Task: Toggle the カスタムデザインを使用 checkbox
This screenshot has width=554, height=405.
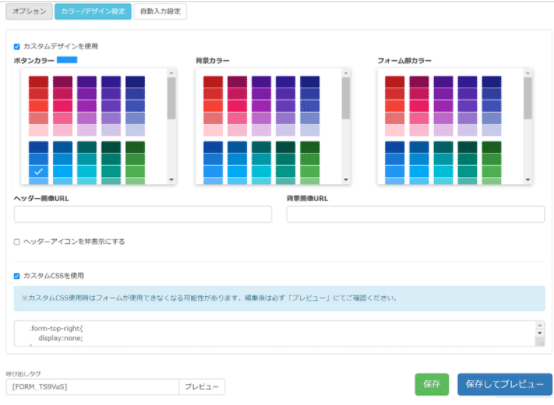Action: [17, 47]
